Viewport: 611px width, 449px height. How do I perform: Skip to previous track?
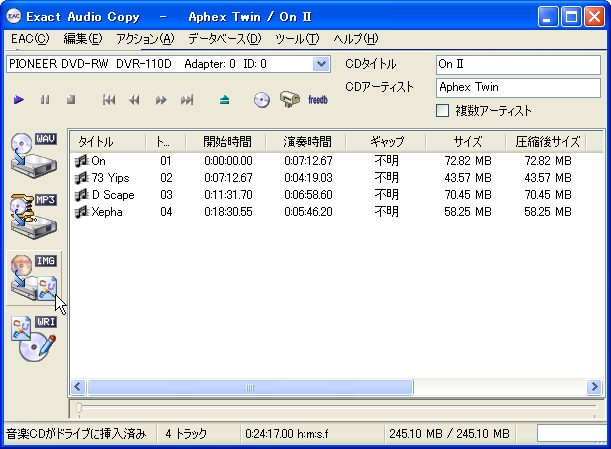tap(109, 100)
